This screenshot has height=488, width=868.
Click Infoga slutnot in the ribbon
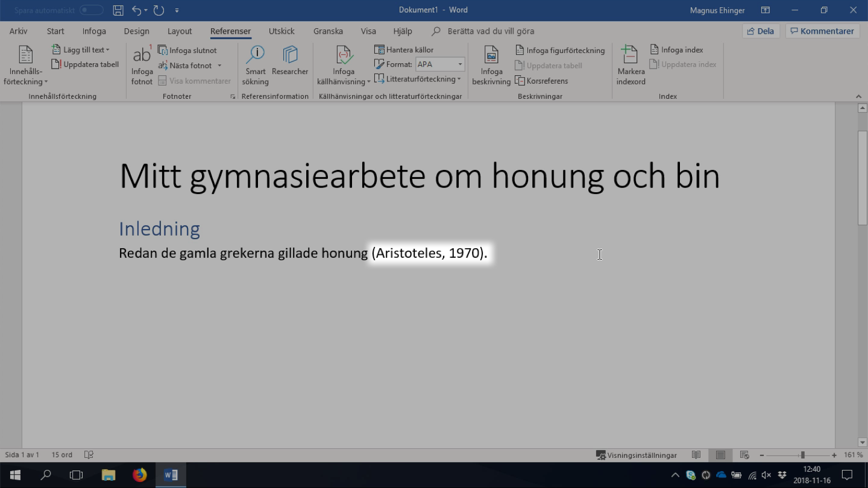tap(187, 50)
